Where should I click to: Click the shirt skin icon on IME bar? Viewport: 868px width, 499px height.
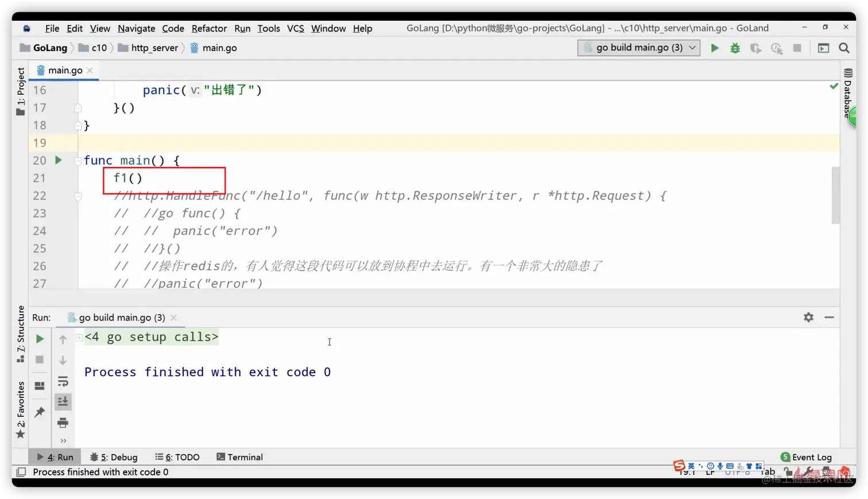(749, 466)
